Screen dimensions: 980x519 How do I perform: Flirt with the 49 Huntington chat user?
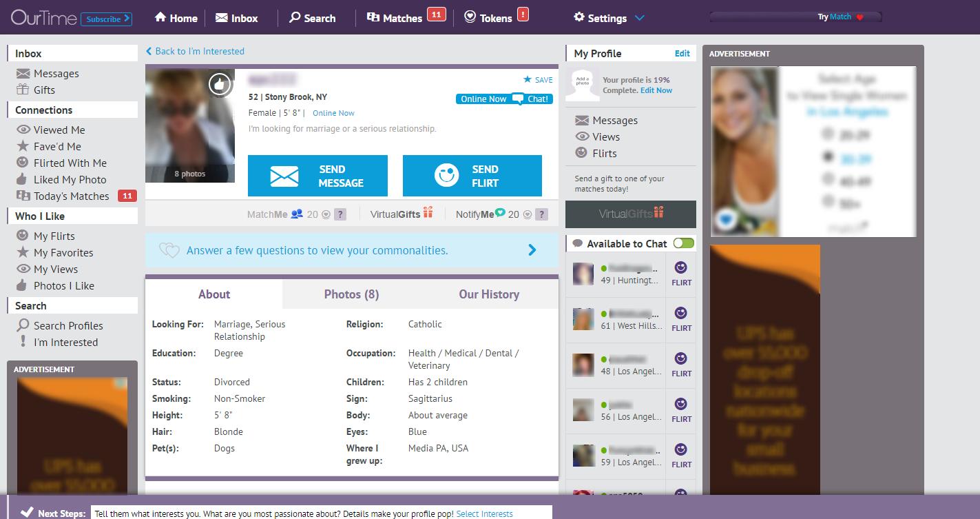pyautogui.click(x=681, y=274)
